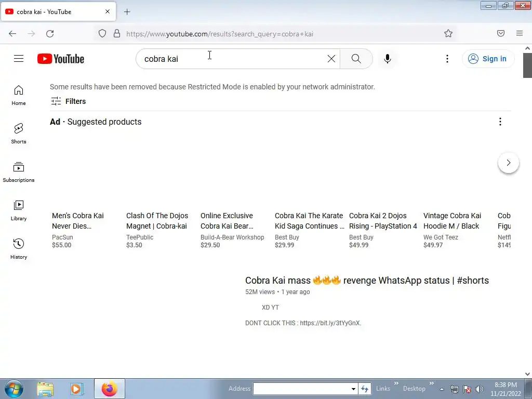532x399 pixels.
Task: Open Cobra Kai 2 Dojos Rising product
Action: [x=383, y=221]
